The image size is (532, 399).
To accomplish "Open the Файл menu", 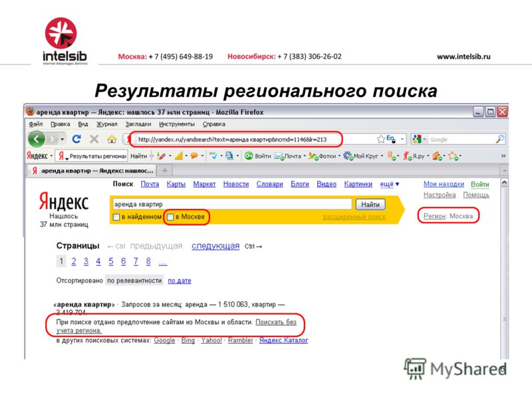I will 36,124.
